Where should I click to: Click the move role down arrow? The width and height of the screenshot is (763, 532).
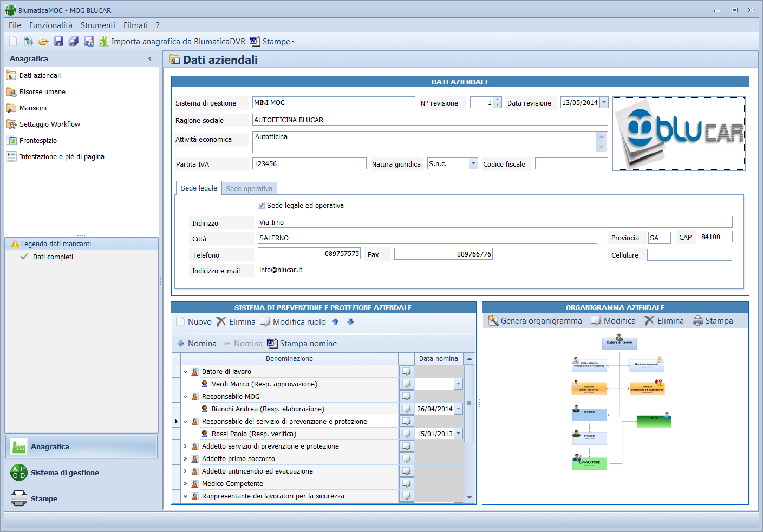click(x=350, y=322)
